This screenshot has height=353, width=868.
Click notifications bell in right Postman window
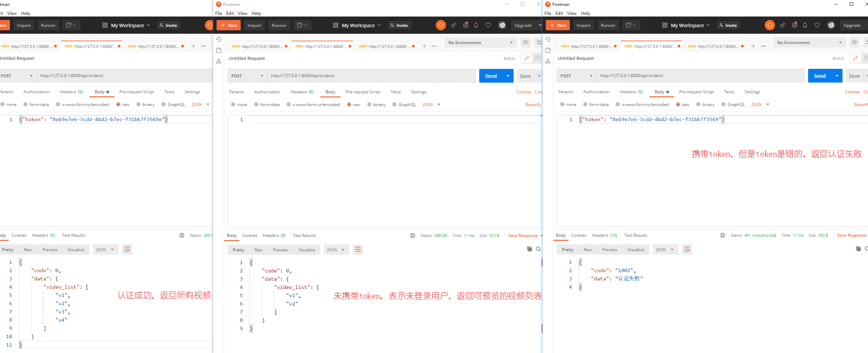coord(805,25)
